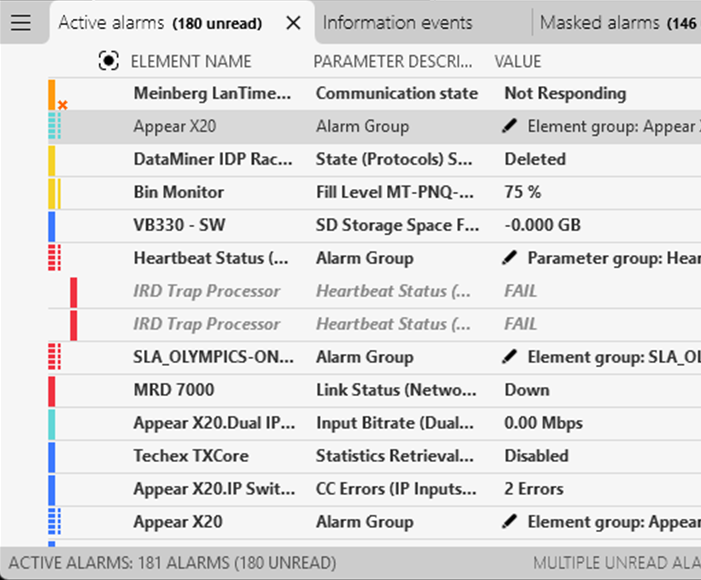Click the Not Responding value
The height and width of the screenshot is (580, 701).
click(x=565, y=93)
